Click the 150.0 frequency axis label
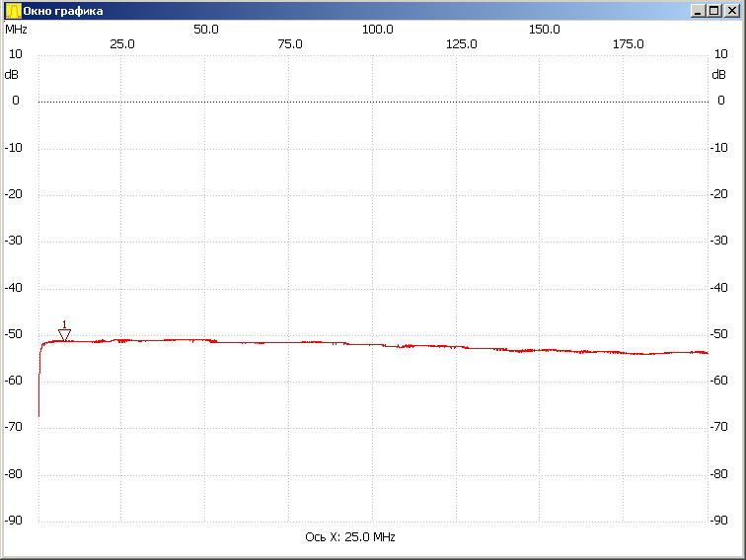This screenshot has height=560, width=746. pos(545,30)
